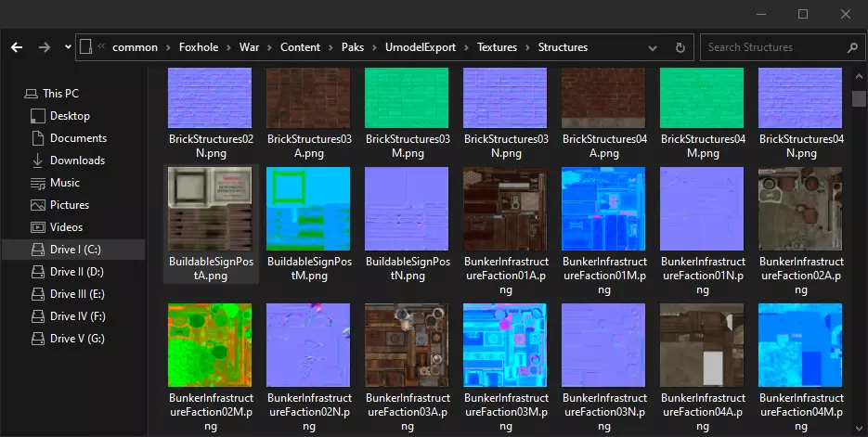Screen dimensions: 868x437
Task: Select Drive I (C:) in sidebar
Action: [73, 250]
